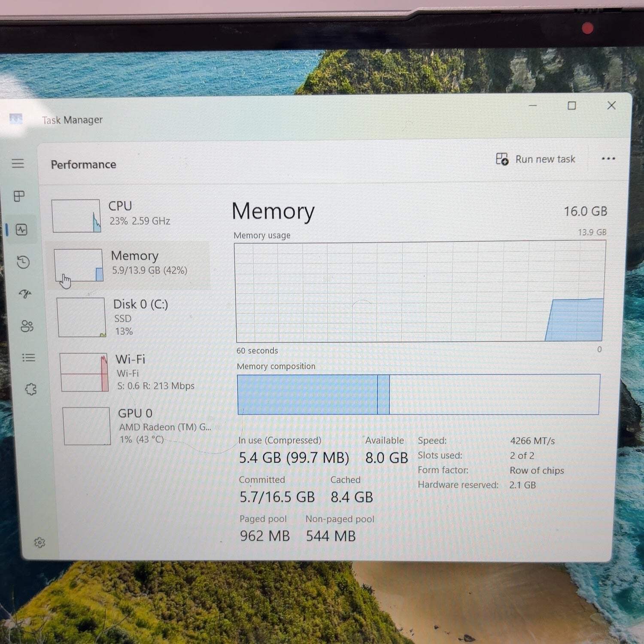The height and width of the screenshot is (644, 644).
Task: Open the Startup apps page icon
Action: (x=25, y=294)
